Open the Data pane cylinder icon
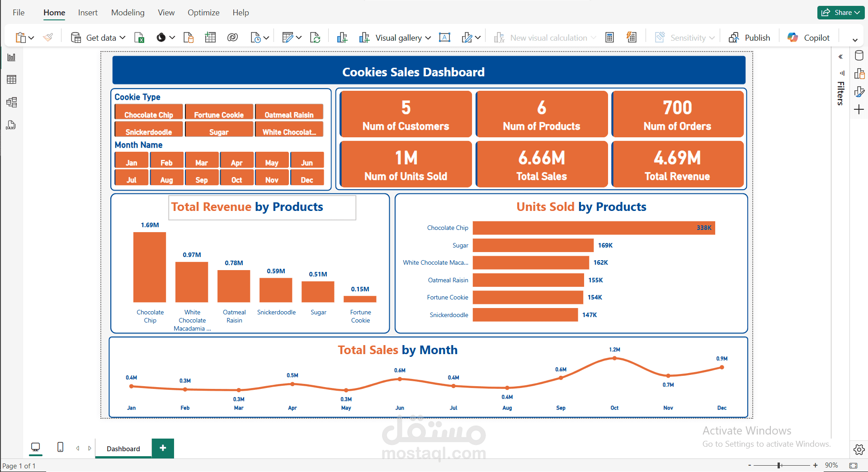868x472 pixels. pyautogui.click(x=859, y=56)
